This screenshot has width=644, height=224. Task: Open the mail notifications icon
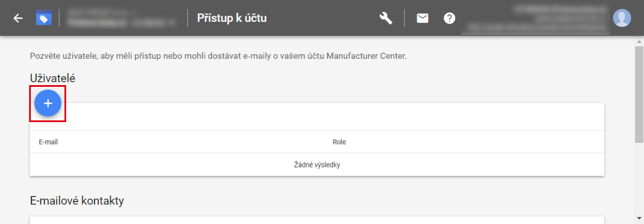click(x=422, y=18)
